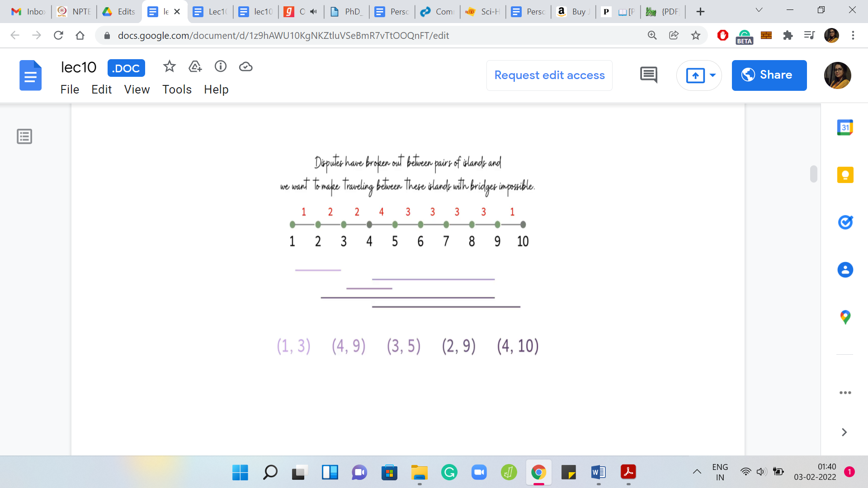The image size is (868, 488).
Task: Click the Present to meeting button
Action: coord(695,75)
